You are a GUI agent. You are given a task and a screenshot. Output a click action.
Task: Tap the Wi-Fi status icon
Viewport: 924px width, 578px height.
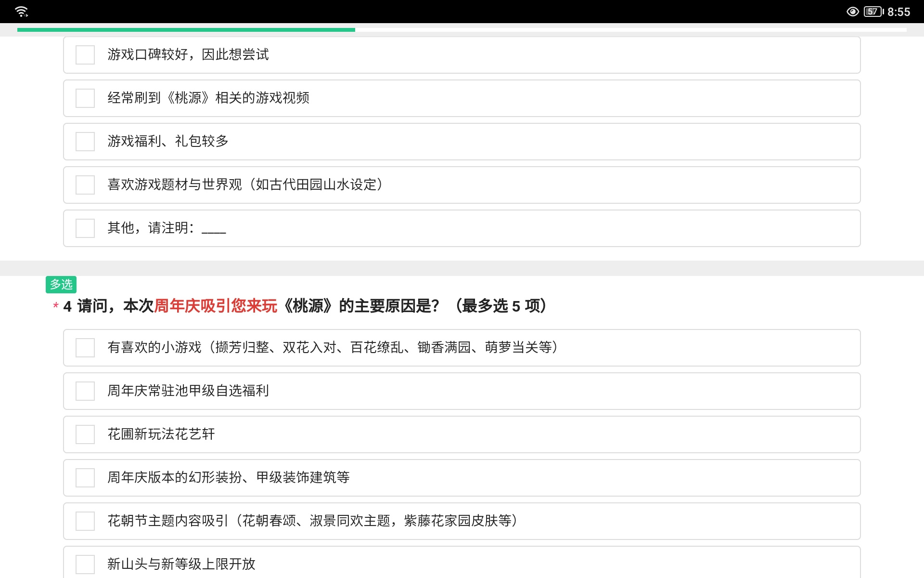coord(22,12)
